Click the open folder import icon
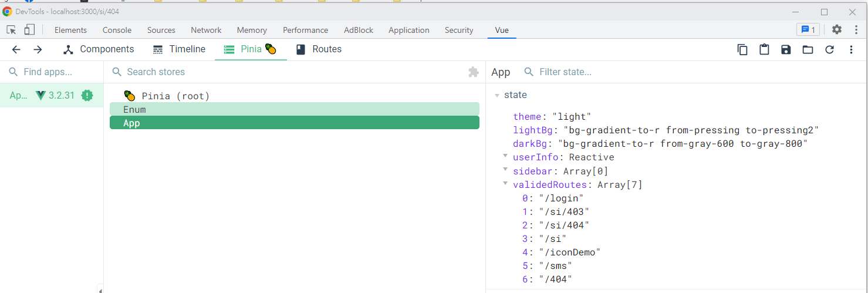Screen dimensions: 868x293 [808, 49]
